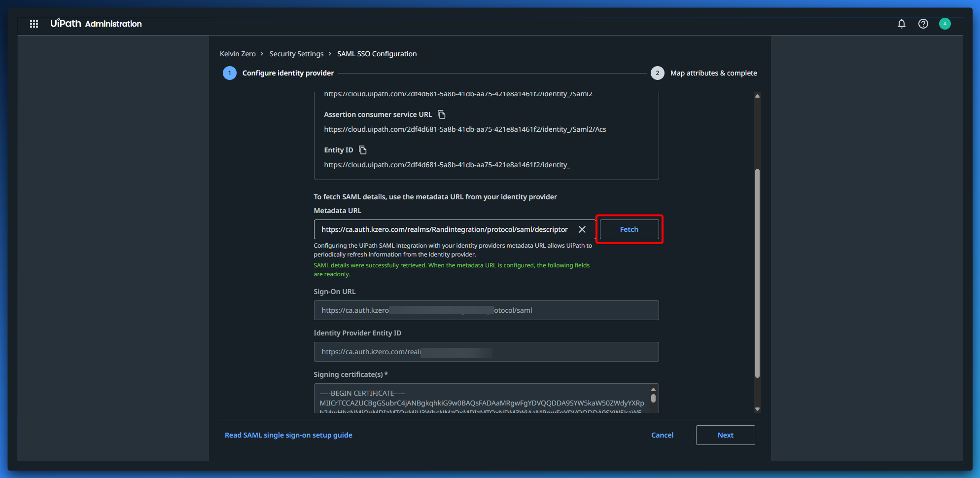The height and width of the screenshot is (478, 980).
Task: Click the Signing certificate(s) label
Action: (350, 374)
